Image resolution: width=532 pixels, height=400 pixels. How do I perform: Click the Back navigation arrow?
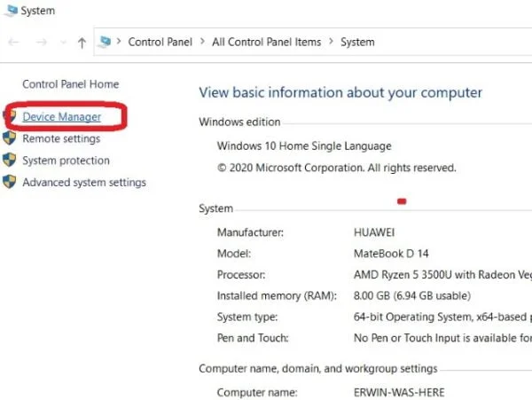(13, 42)
